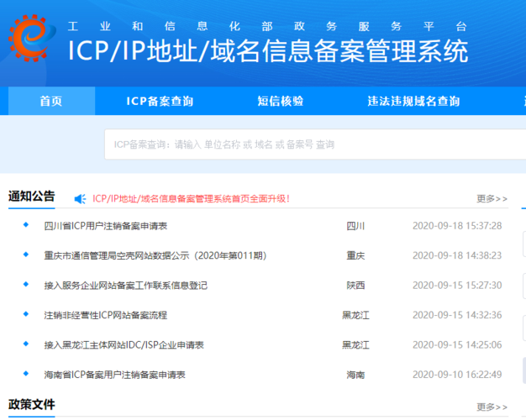Image resolution: width=526 pixels, height=420 pixels.
Task: Click 更多>> beside 通知公告
Action: tap(492, 199)
